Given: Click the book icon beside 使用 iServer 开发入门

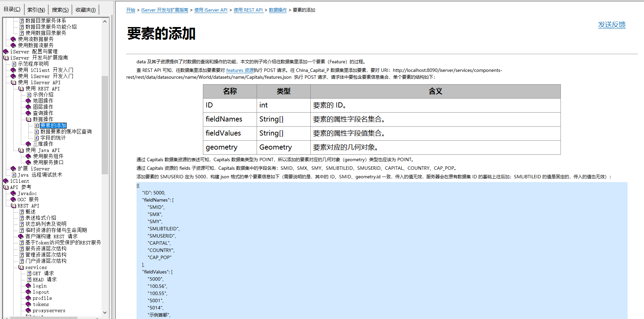Looking at the screenshot, I should (14, 76).
